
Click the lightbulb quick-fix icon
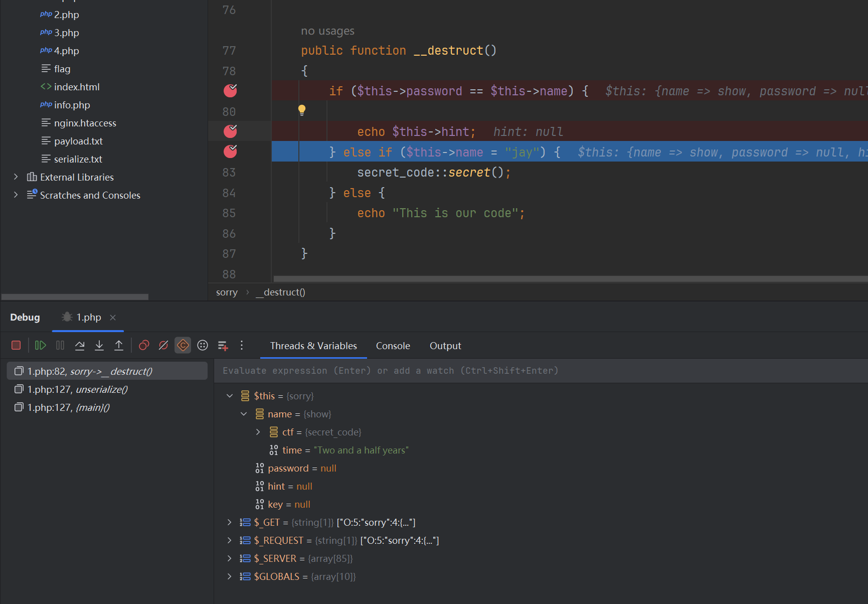[302, 110]
